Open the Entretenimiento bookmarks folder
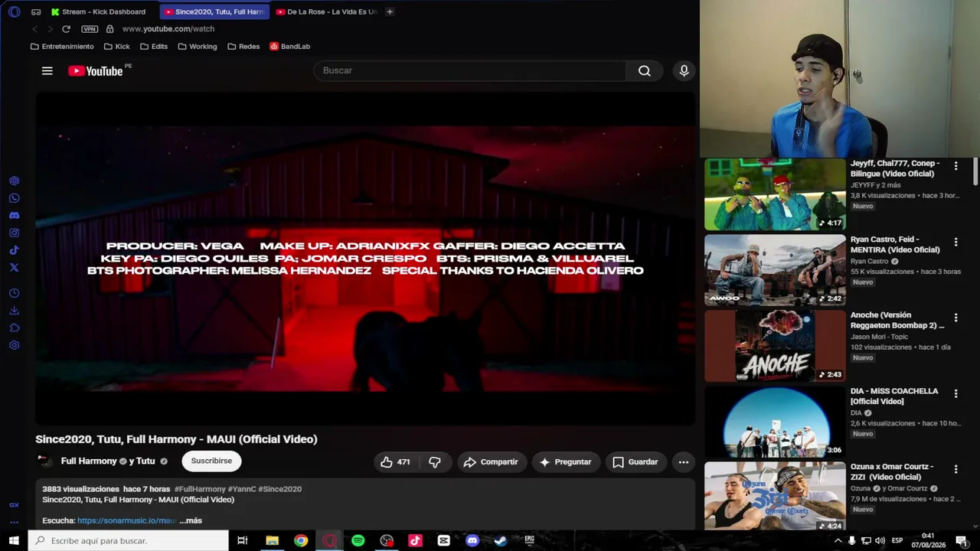The image size is (980, 551). tap(62, 47)
